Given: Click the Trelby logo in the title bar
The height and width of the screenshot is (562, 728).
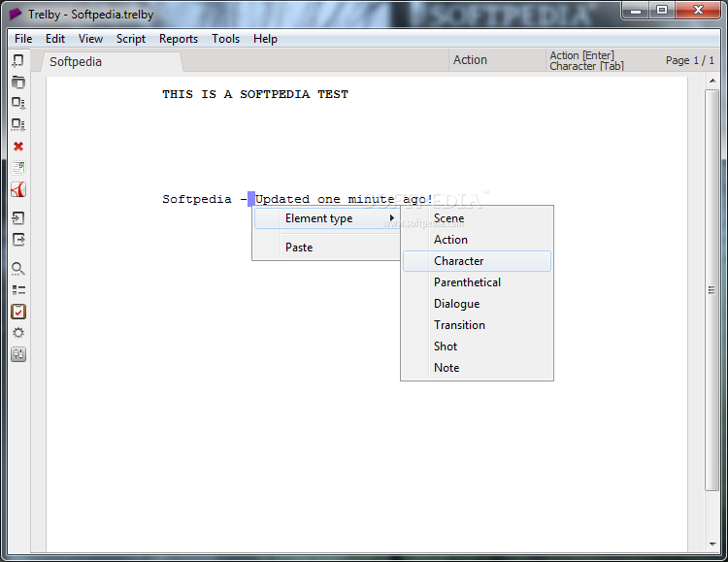Looking at the screenshot, I should coord(16,14).
